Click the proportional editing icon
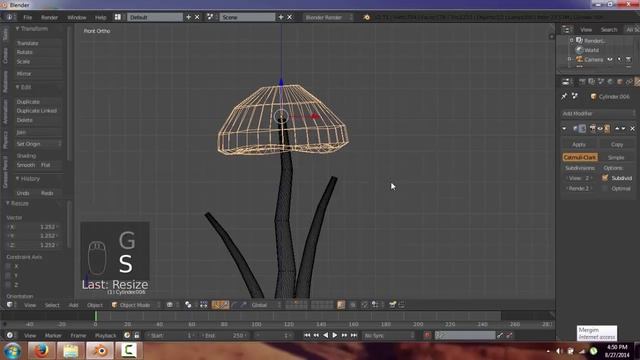This screenshot has height=360, width=640. (x=353, y=305)
